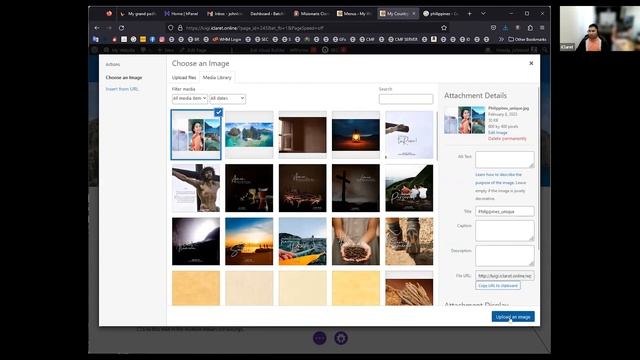640x360 pixels.
Task: Click the tracking protection shield icon
Action: pyautogui.click(x=171, y=28)
